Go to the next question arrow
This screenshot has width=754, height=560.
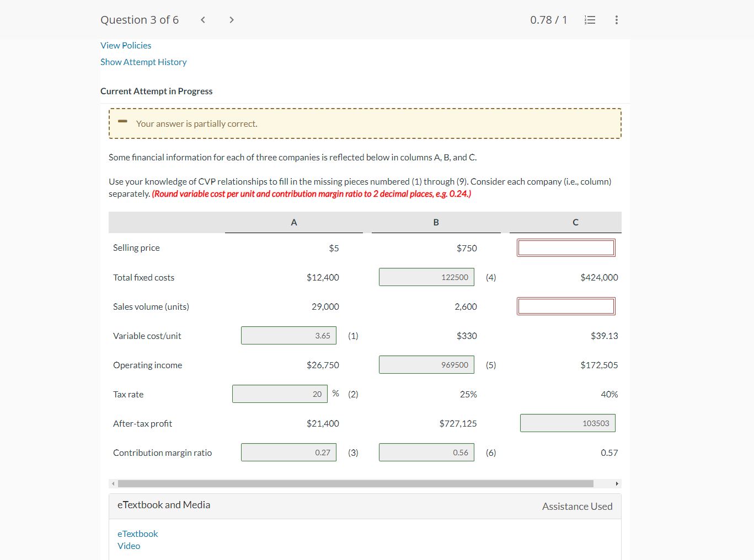coord(232,20)
